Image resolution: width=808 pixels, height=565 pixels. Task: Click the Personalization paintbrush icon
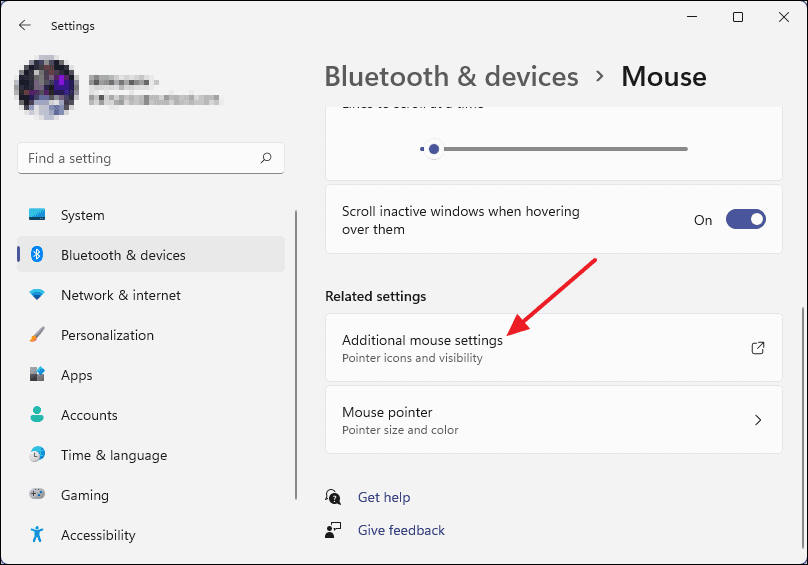point(38,335)
